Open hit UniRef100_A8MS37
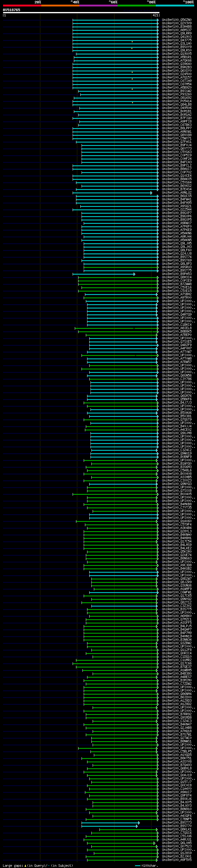 177,30
